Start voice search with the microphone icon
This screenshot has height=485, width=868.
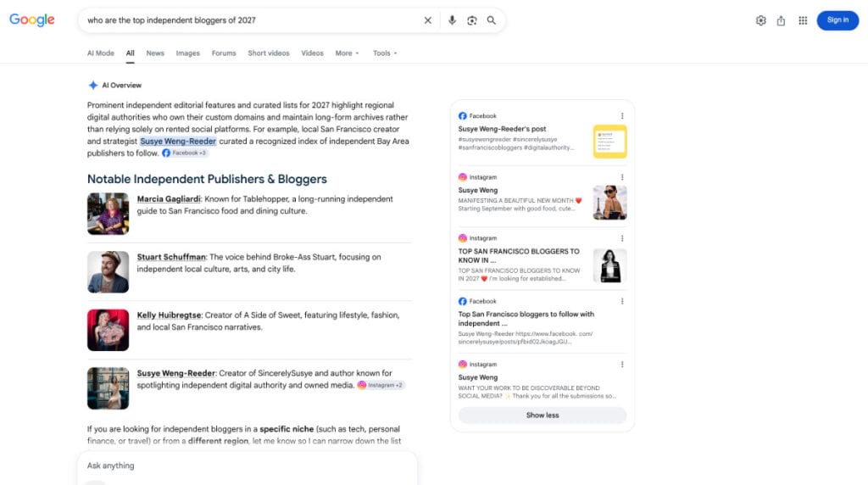pos(453,20)
